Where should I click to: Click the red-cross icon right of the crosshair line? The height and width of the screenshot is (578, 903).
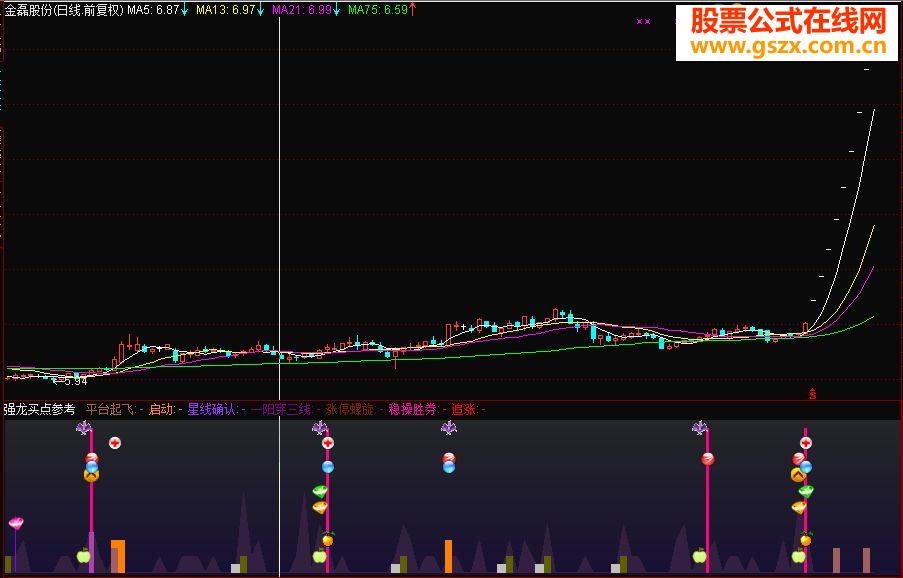pos(328,443)
